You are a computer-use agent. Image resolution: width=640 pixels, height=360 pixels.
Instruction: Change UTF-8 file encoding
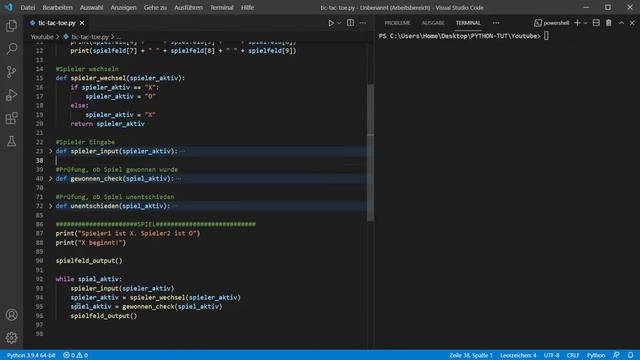[551, 355]
